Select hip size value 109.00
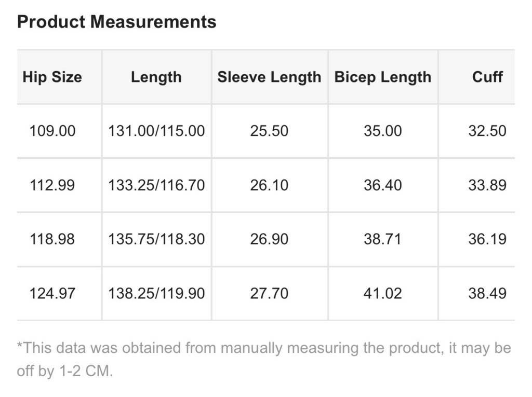Screen dimensions: 532x397 [x=52, y=131]
